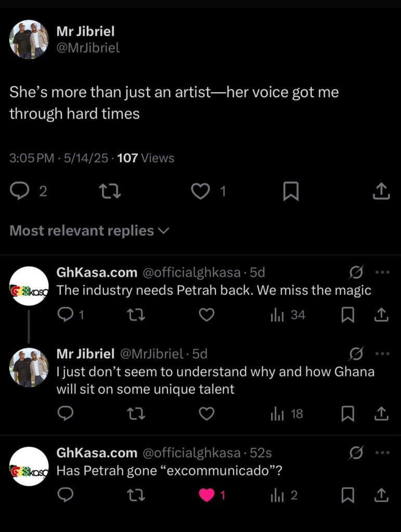The image size is (401, 532).
Task: Reply to Mr Jibriel's main post
Action: coord(20,192)
